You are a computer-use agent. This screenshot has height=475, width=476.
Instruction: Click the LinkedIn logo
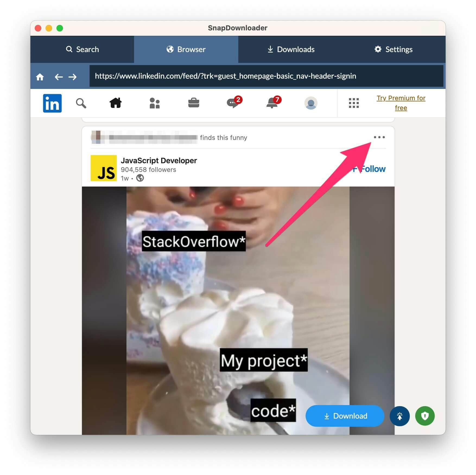(52, 103)
